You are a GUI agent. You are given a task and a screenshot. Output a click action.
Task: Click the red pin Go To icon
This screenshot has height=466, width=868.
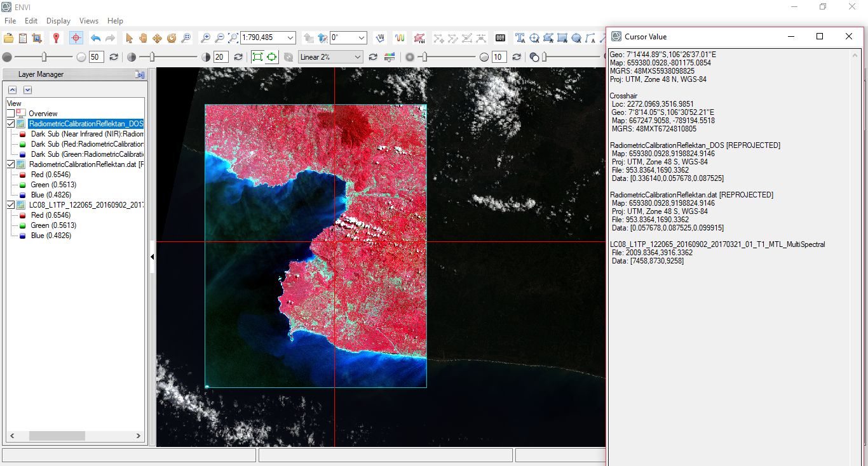(x=56, y=38)
